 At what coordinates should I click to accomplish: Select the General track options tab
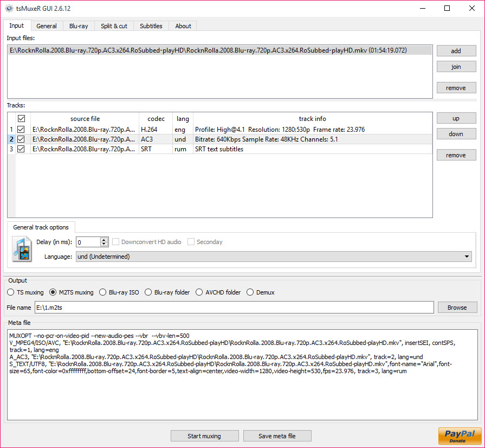coord(41,227)
